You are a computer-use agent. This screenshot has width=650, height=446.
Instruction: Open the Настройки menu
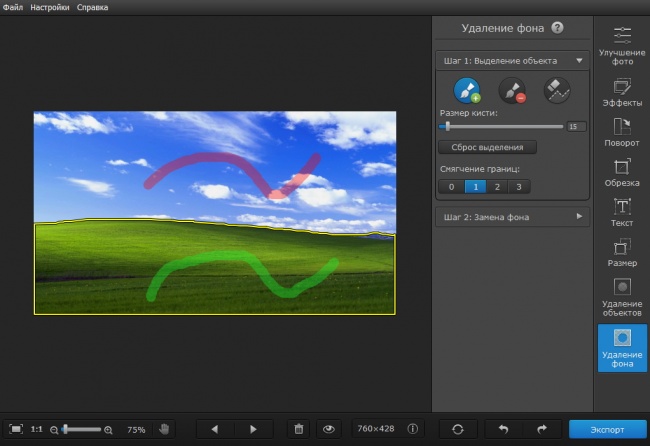click(x=50, y=7)
